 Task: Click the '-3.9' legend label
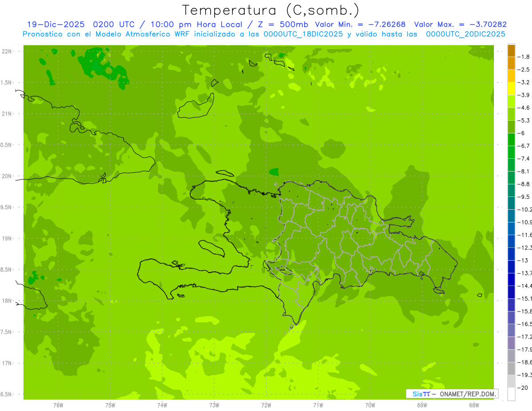(x=524, y=95)
